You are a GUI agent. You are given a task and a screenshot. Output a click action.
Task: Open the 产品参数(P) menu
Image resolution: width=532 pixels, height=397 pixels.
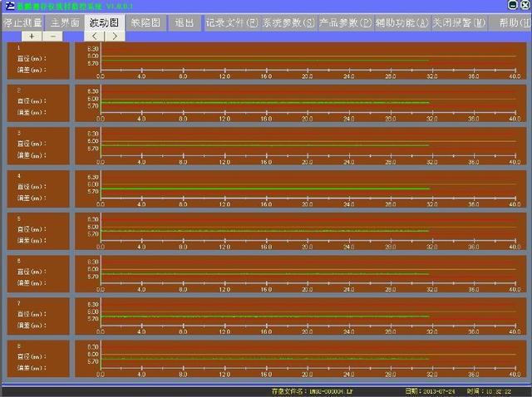click(x=344, y=23)
